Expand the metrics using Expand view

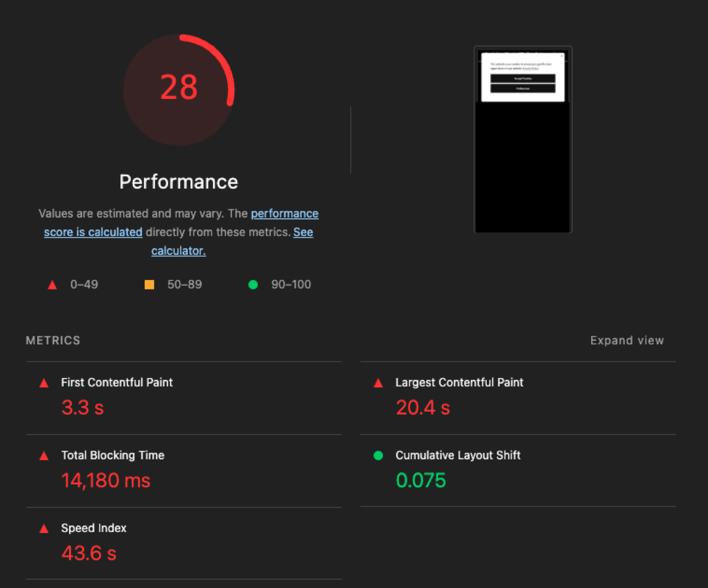click(627, 340)
